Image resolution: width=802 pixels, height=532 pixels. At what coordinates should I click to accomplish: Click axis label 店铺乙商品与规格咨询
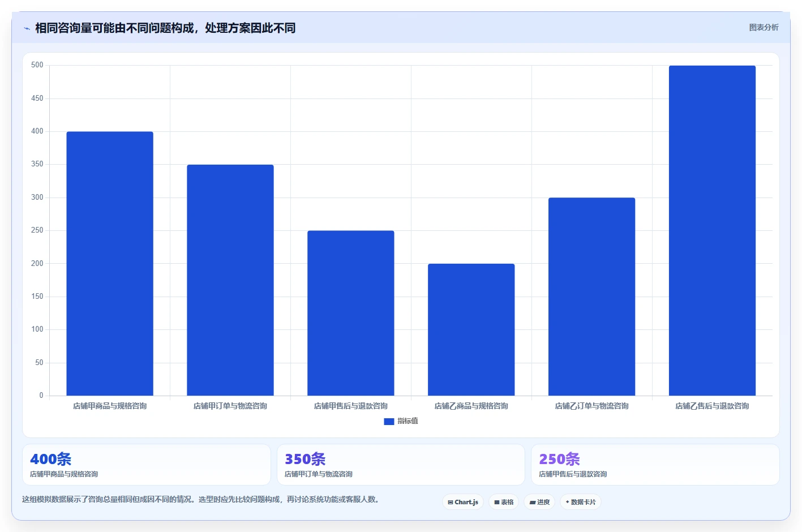click(471, 406)
